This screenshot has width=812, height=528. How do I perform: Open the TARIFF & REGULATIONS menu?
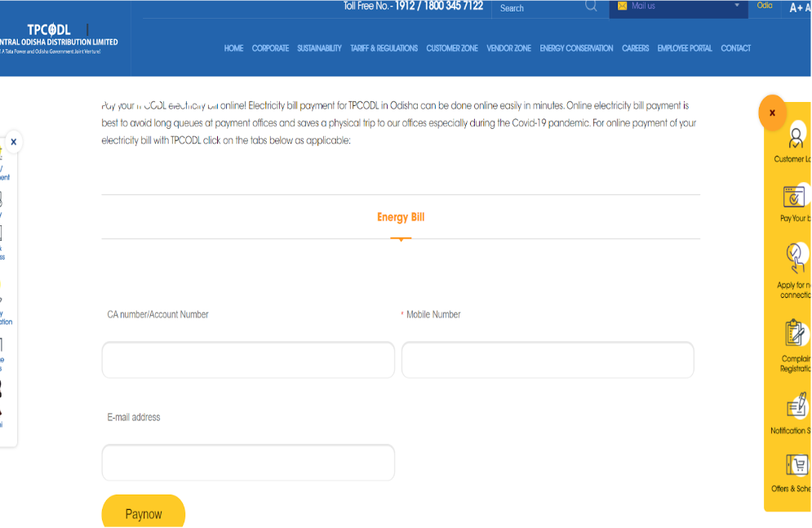(x=384, y=48)
